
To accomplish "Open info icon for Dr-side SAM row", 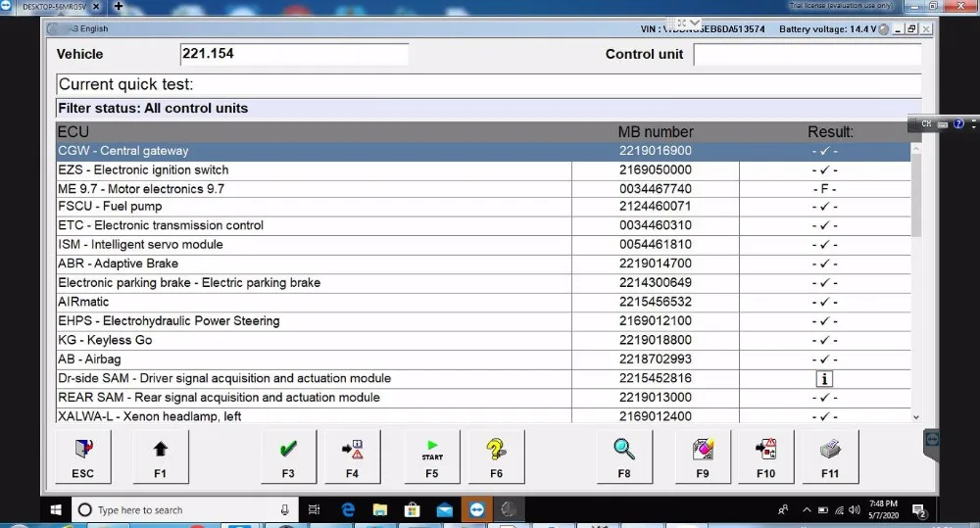I will tap(824, 379).
